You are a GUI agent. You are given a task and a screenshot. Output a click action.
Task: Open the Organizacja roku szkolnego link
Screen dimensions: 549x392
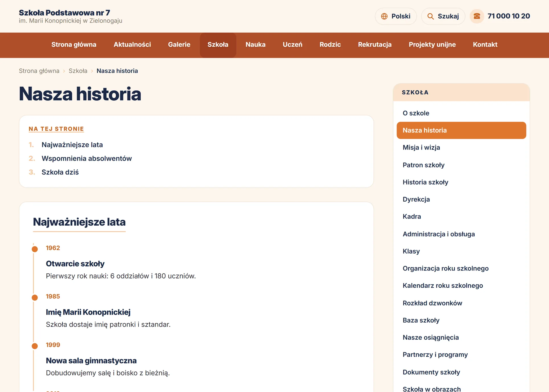(x=461, y=268)
